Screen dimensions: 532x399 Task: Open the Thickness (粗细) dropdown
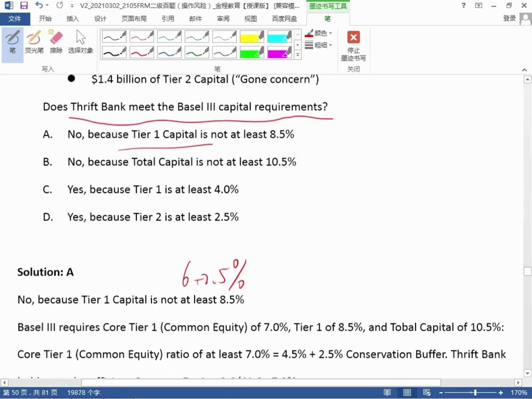click(318, 45)
